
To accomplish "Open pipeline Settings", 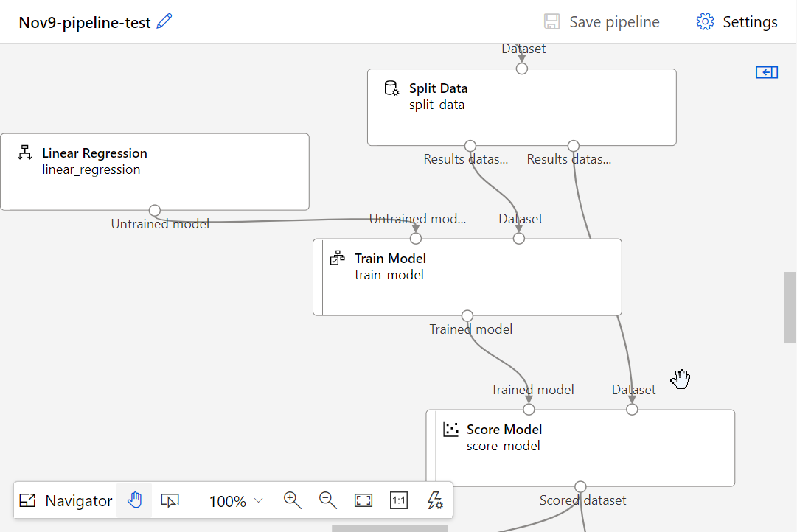I will point(737,22).
